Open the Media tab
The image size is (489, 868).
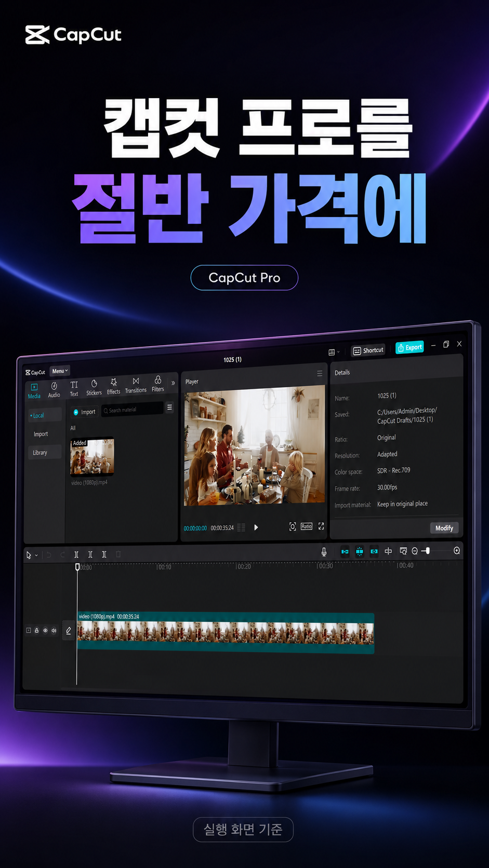34,391
